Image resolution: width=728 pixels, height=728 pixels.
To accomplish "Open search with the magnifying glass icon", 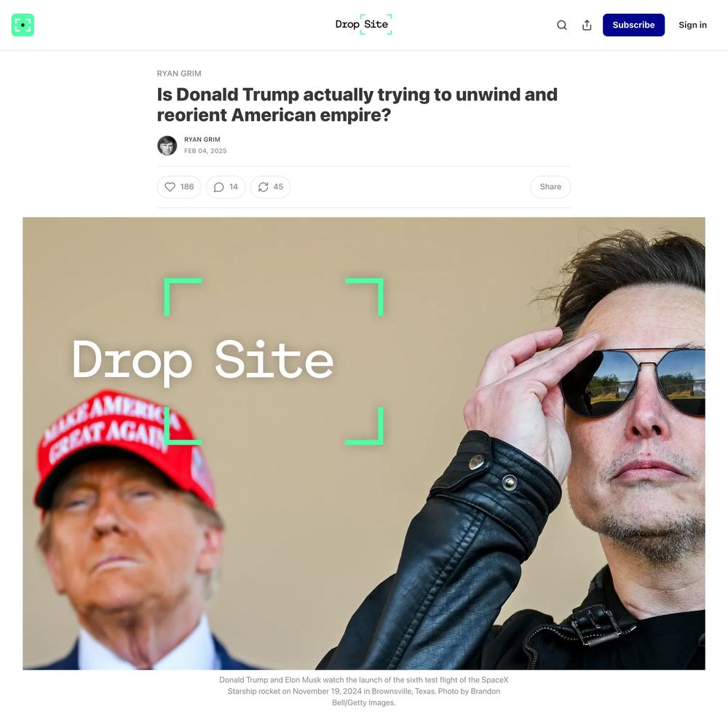I will coord(562,25).
